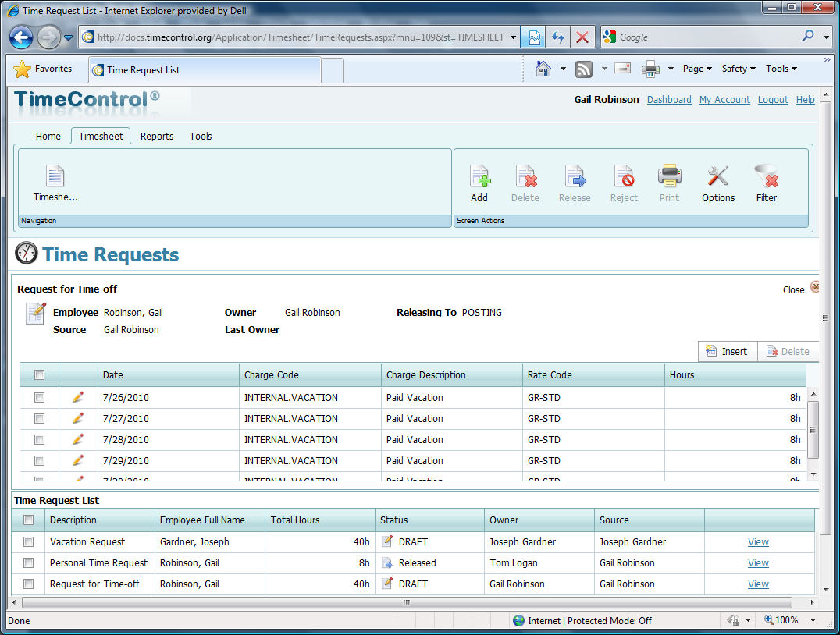Click the Reject icon in Screen Actions
The height and width of the screenshot is (635, 840).
624,176
